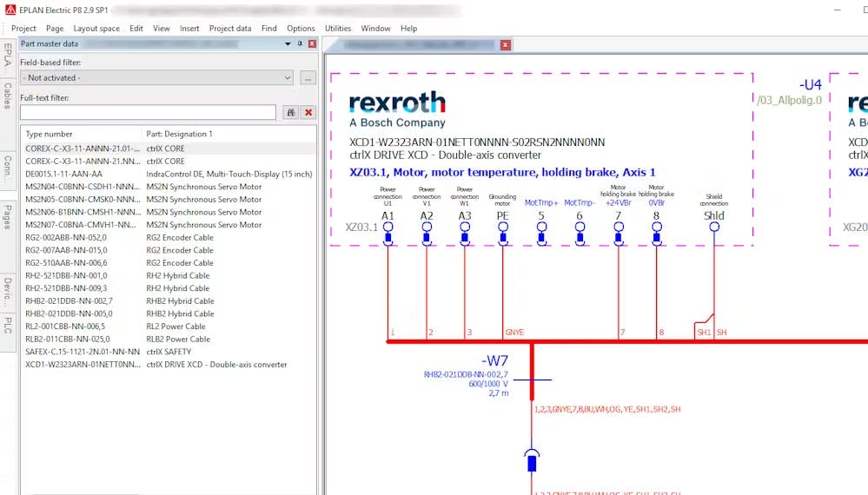Switch to the Devic... side tab

(x=8, y=292)
